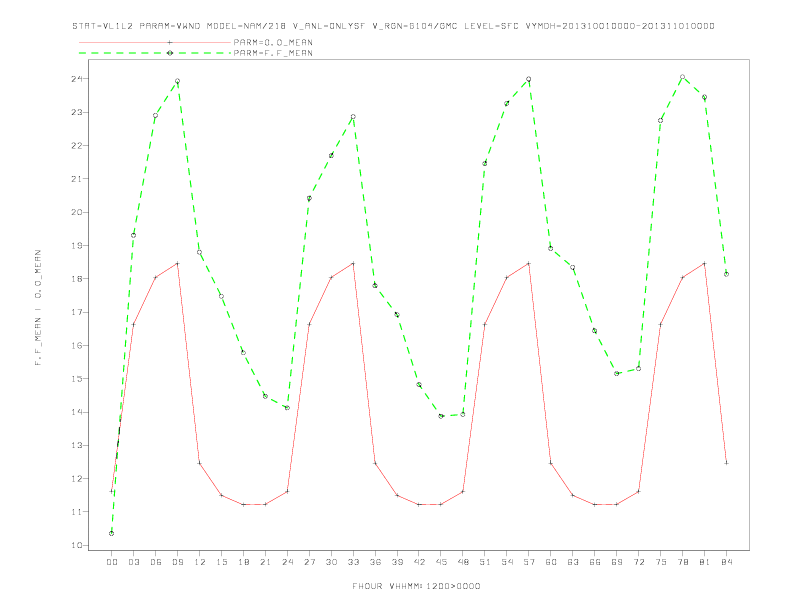Click the green forecast point at hour 69

coord(617,374)
